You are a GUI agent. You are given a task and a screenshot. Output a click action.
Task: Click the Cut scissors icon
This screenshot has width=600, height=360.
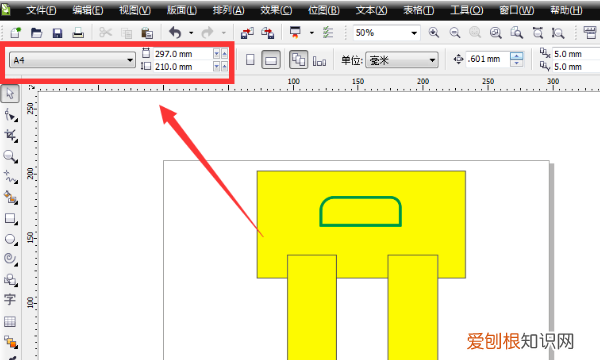pos(105,33)
